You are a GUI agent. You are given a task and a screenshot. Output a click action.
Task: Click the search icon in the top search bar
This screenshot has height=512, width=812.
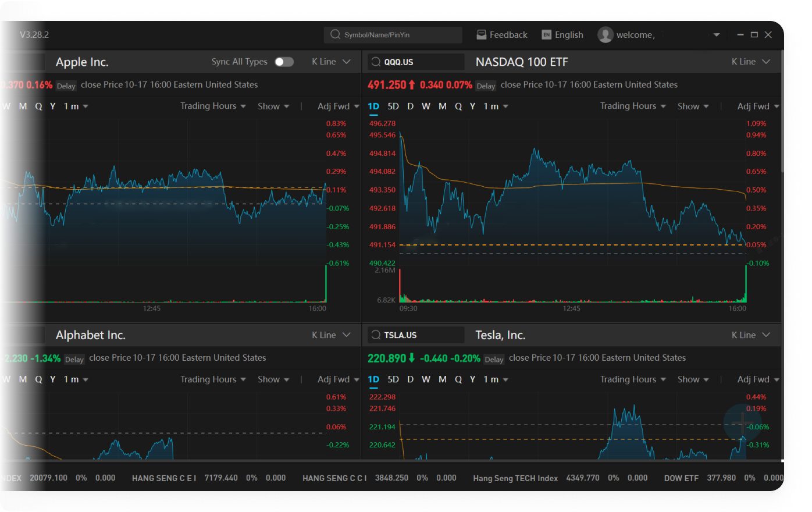(x=335, y=34)
